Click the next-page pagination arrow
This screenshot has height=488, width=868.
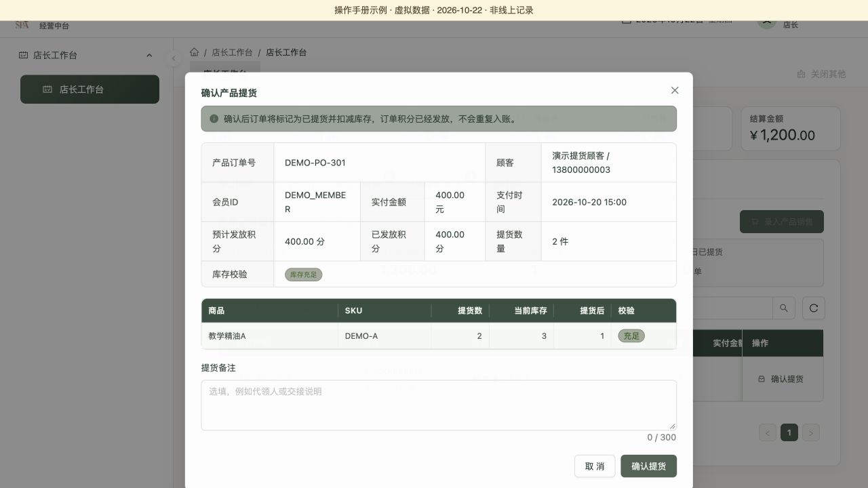(811, 432)
